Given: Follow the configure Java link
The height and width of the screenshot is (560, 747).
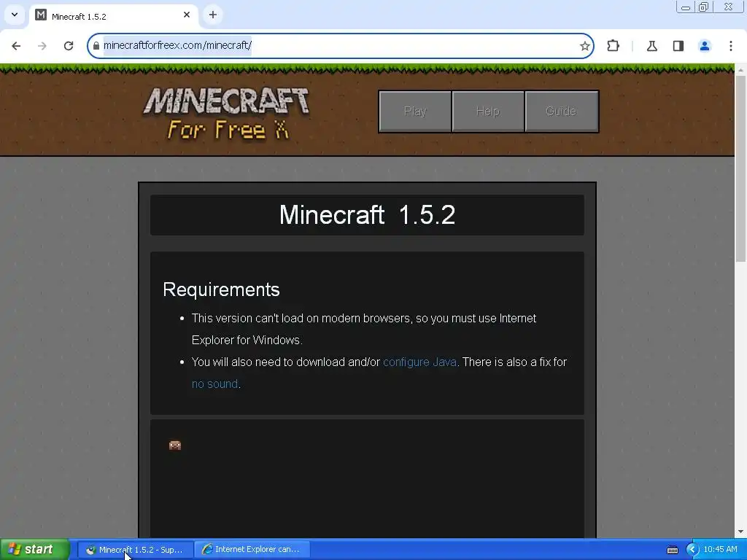Looking at the screenshot, I should coord(419,362).
